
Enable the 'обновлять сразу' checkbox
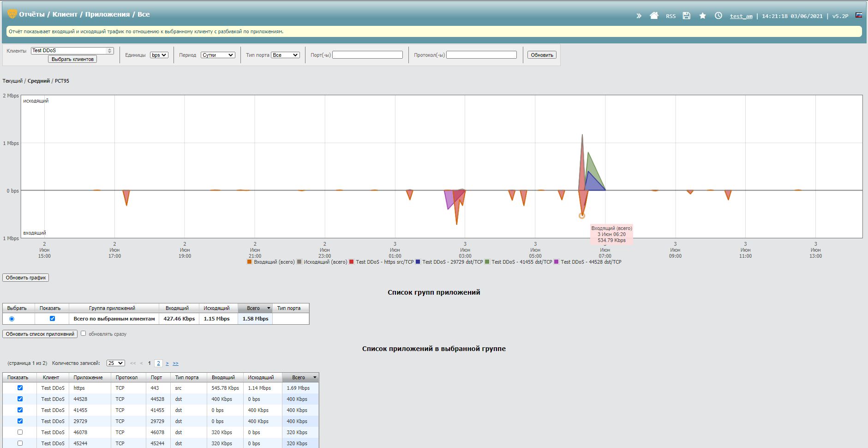coord(84,333)
